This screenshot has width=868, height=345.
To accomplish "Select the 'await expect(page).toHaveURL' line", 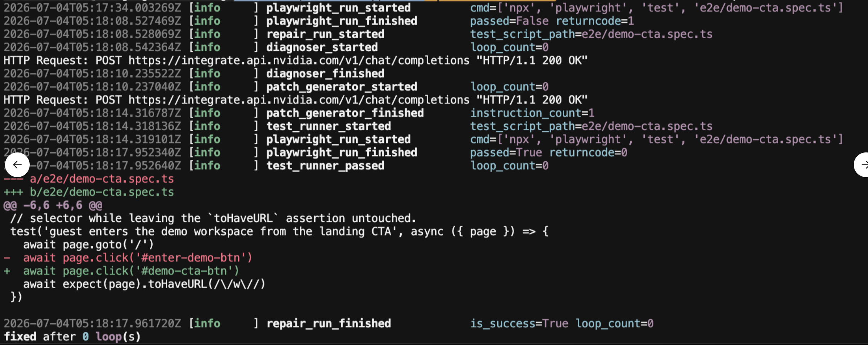I will point(145,284).
